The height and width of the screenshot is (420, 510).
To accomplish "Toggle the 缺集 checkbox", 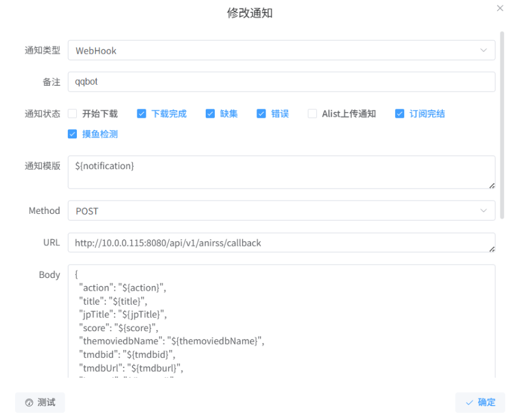I will [210, 114].
